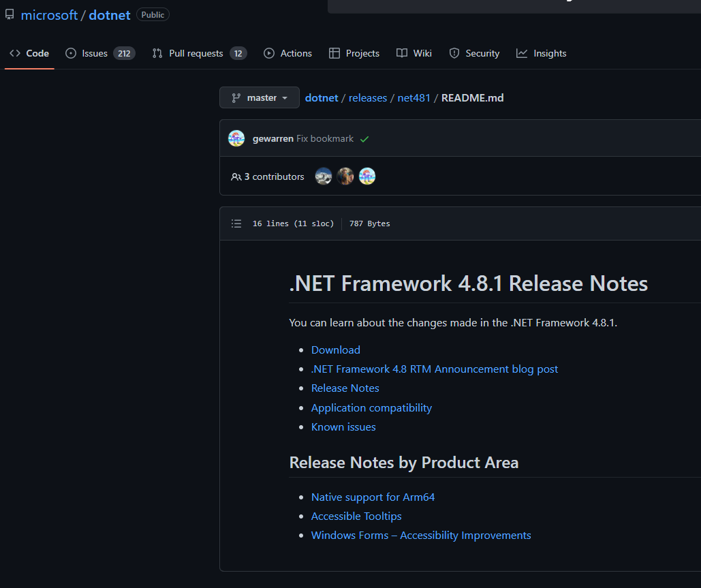This screenshot has width=701, height=588.
Task: Open the dotnet repository name link
Action: 110,15
